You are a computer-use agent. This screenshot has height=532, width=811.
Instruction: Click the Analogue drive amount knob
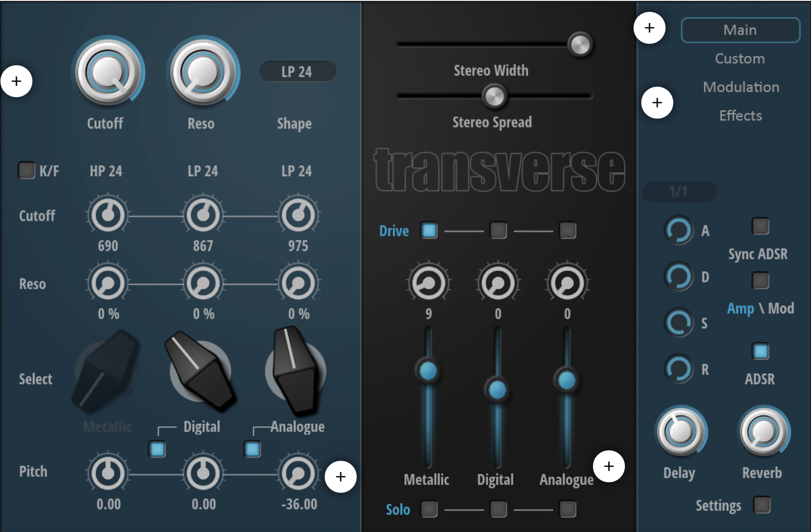tap(567, 283)
